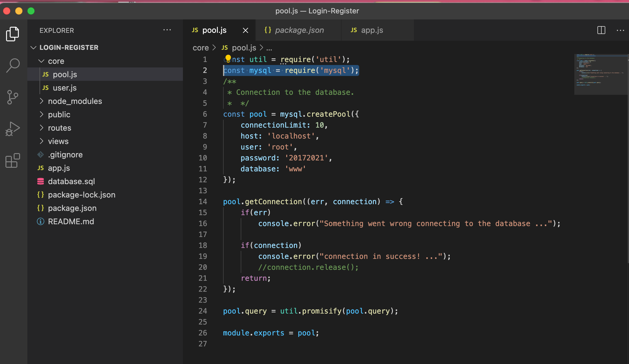Open the Extensions view icon
Viewport: 629px width, 364px height.
(x=12, y=160)
